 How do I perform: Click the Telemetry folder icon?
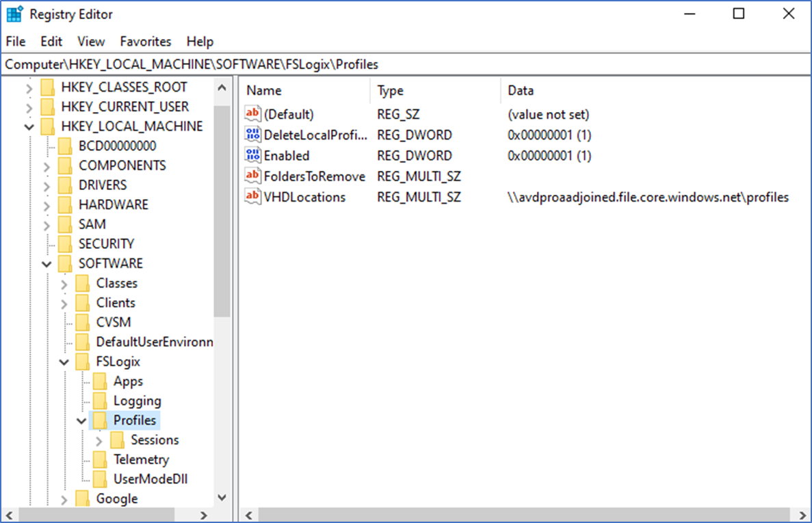click(100, 459)
